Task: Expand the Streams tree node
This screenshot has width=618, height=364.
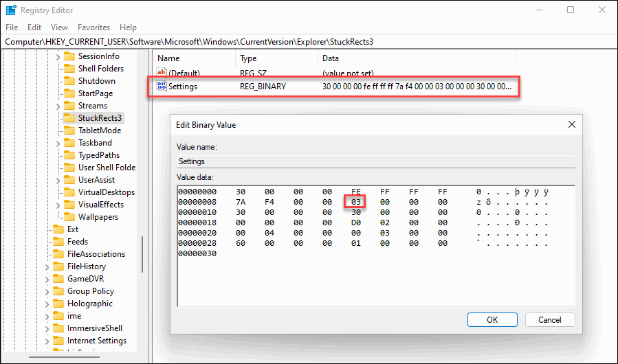Action: (x=58, y=106)
